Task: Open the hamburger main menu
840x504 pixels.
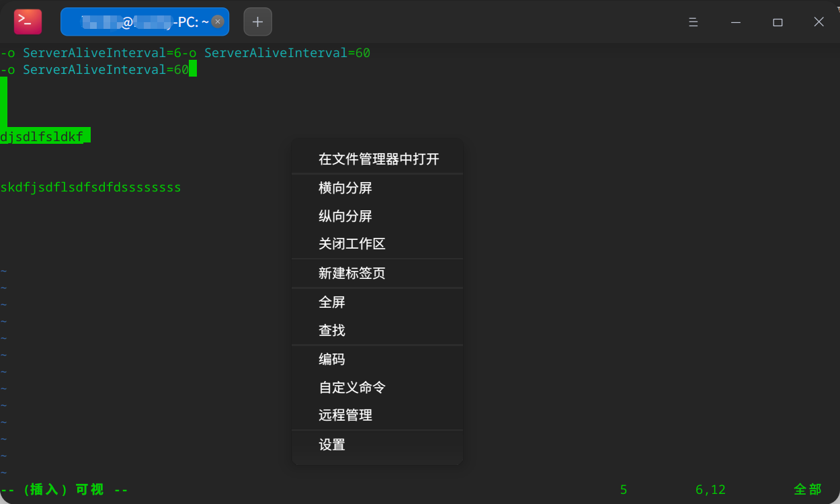Action: pos(694,22)
